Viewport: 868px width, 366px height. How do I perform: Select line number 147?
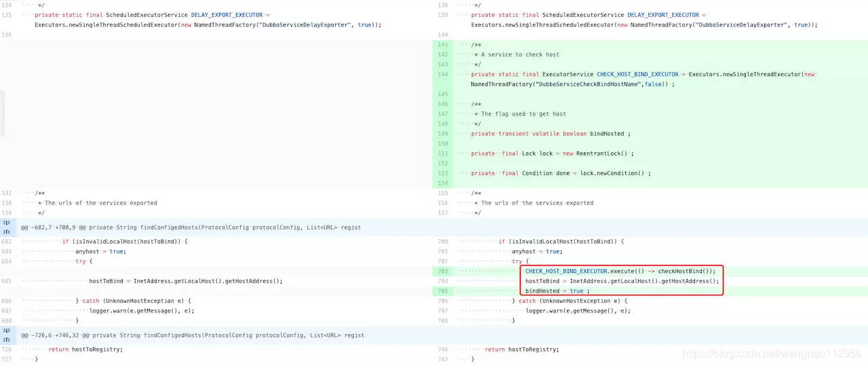(x=443, y=113)
